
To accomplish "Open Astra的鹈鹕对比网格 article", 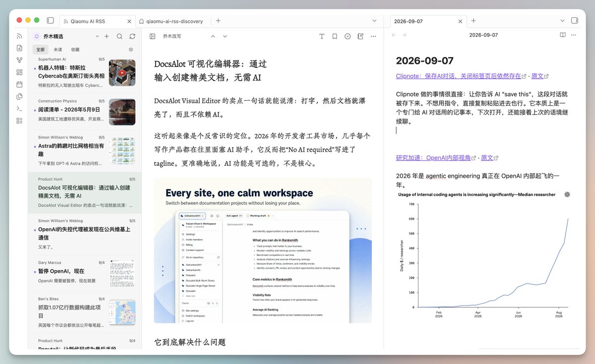I will (x=85, y=150).
